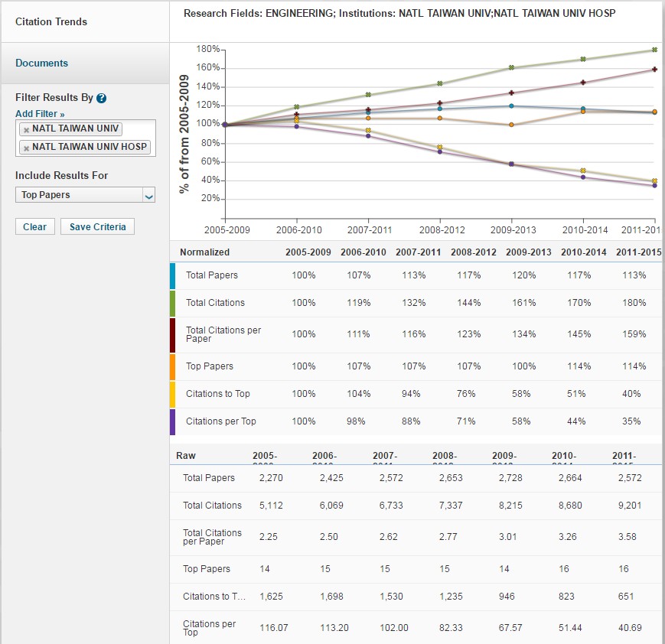Remove the NATL TAIWAN UNIV HOSP filter tag

26,148
